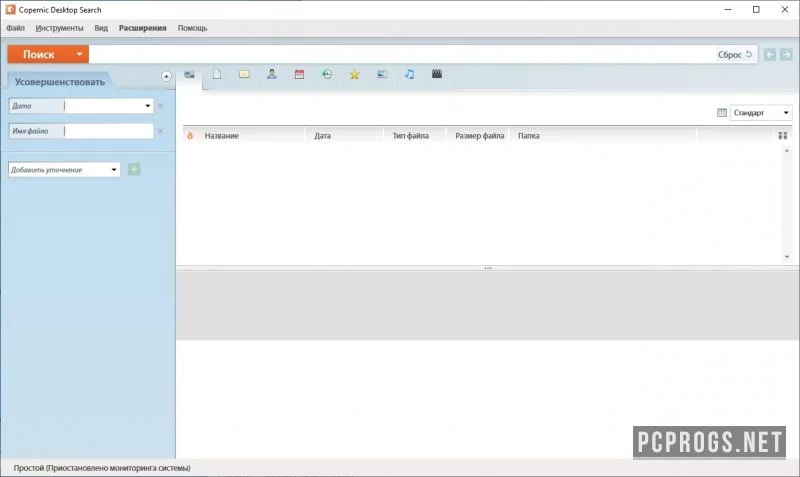Click the Сброс reset button
Viewport: 800px width, 477px height.
[735, 55]
